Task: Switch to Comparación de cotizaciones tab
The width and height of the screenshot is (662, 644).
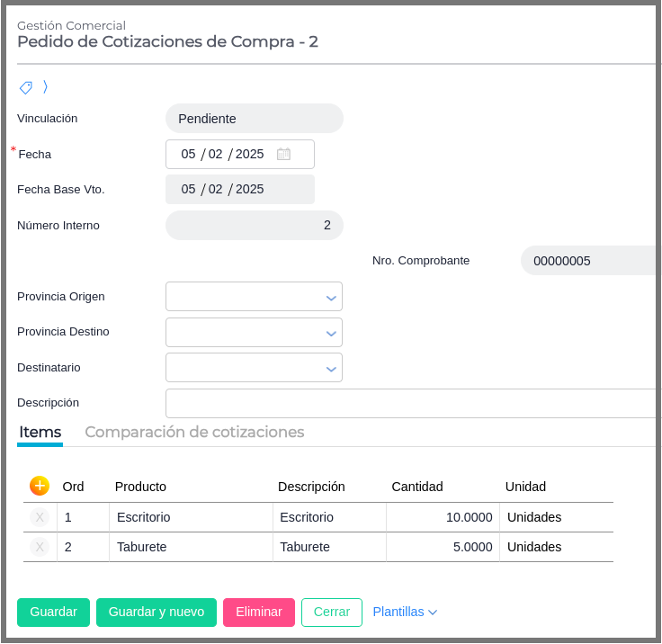Action: pos(194,432)
